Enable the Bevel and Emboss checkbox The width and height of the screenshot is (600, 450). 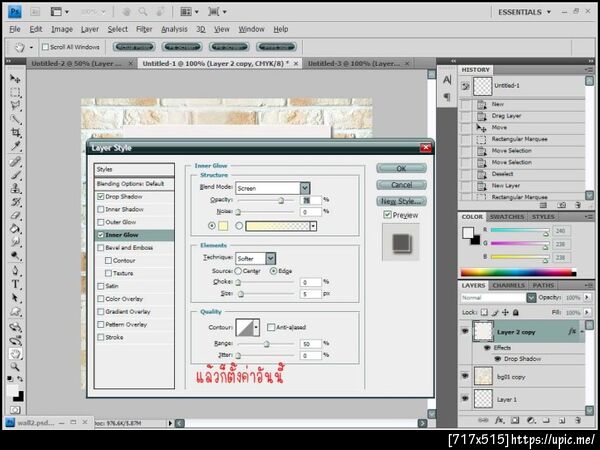click(101, 248)
